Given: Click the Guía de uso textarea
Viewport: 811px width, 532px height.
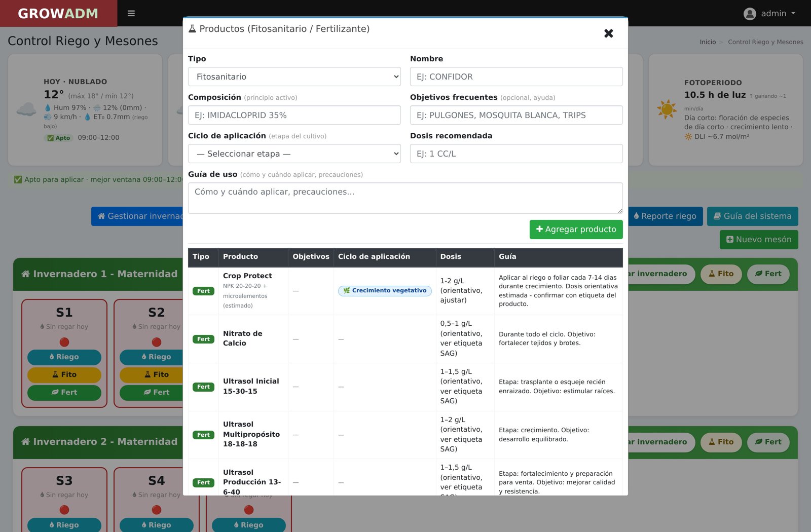Looking at the screenshot, I should click(405, 198).
